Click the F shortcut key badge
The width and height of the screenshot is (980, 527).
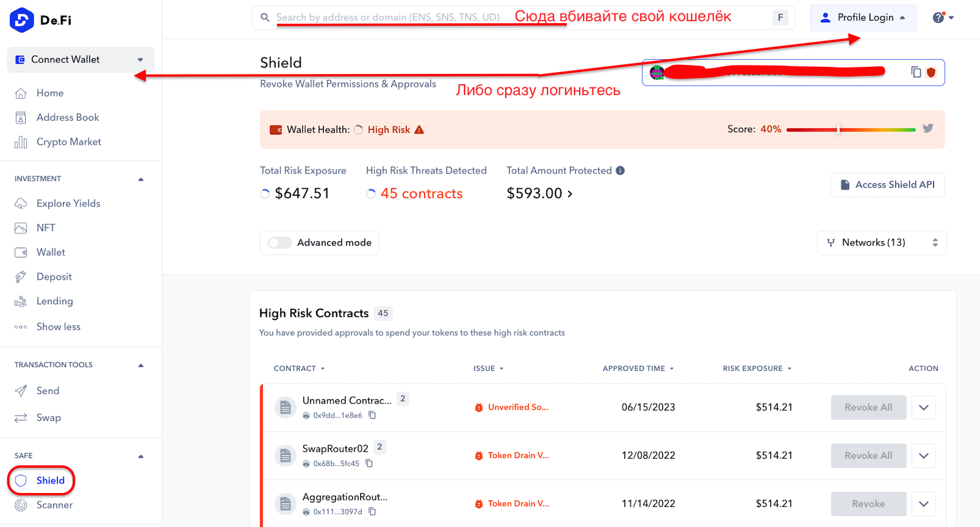coord(780,17)
